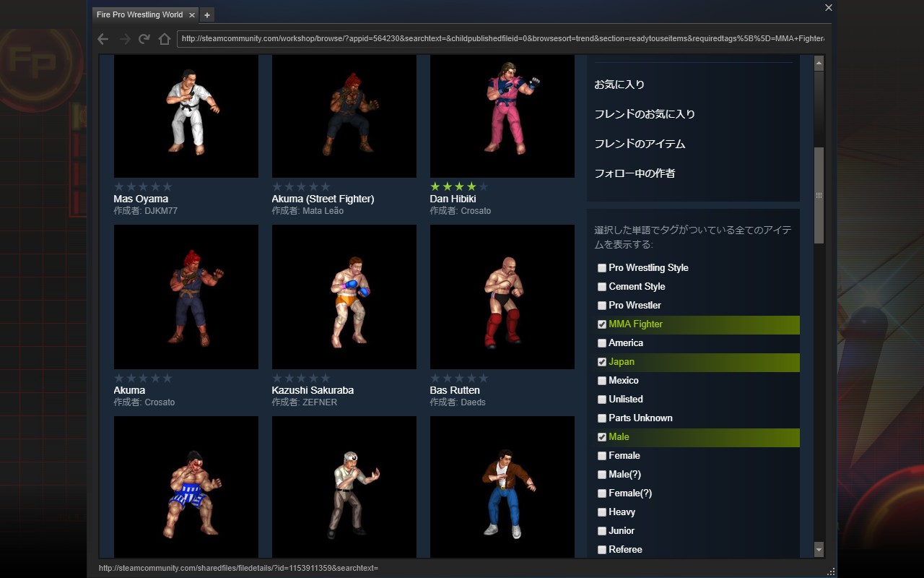This screenshot has width=924, height=578.
Task: Uncheck the Japan tag filter
Action: (x=602, y=362)
